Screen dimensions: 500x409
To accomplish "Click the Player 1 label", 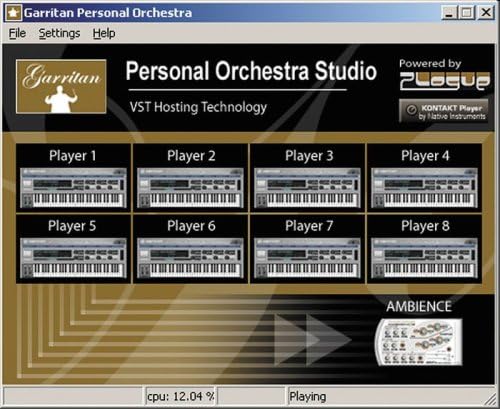I will [73, 156].
